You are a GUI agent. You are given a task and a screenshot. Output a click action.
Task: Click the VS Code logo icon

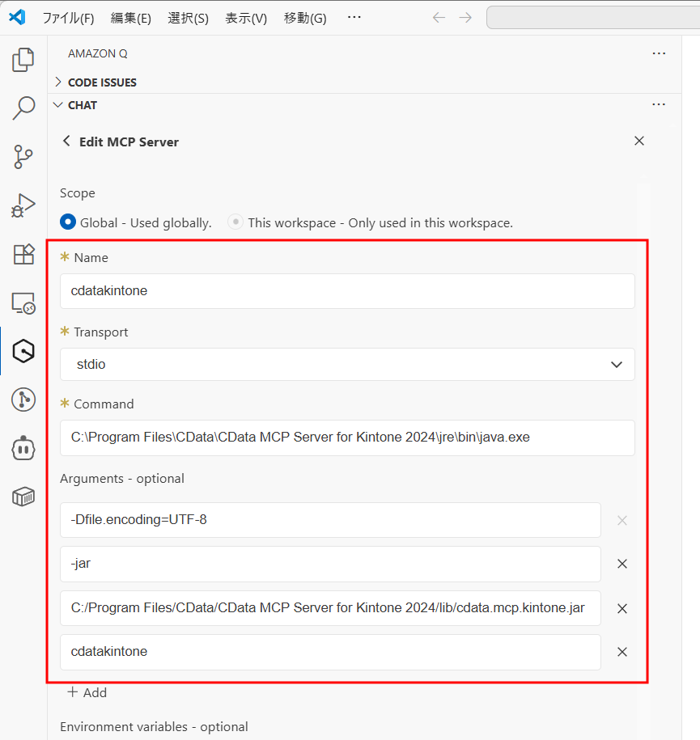17,18
